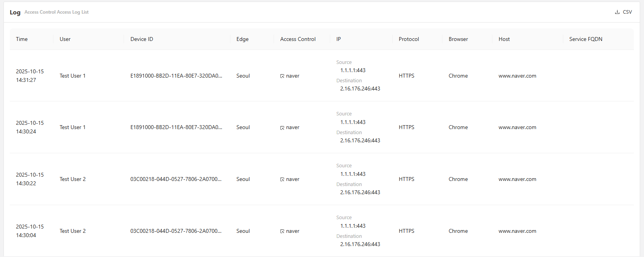Click the naver link icon in 14:30:04 row
The height and width of the screenshot is (257, 644).
point(282,232)
